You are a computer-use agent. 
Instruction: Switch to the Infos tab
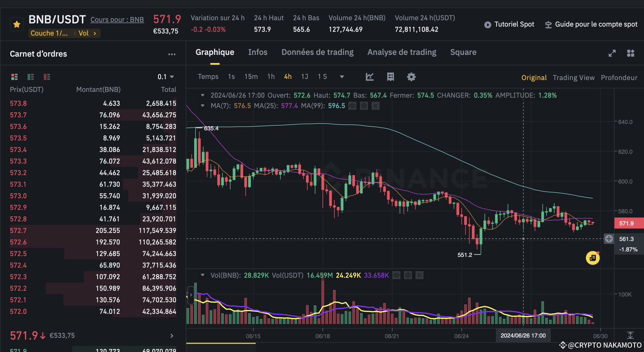[257, 52]
